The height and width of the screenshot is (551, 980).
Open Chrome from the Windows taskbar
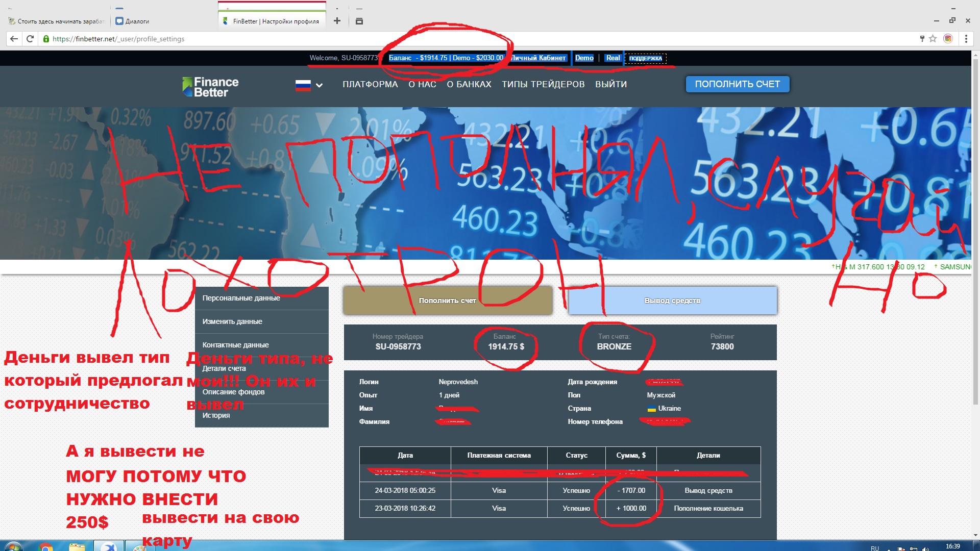[46, 547]
